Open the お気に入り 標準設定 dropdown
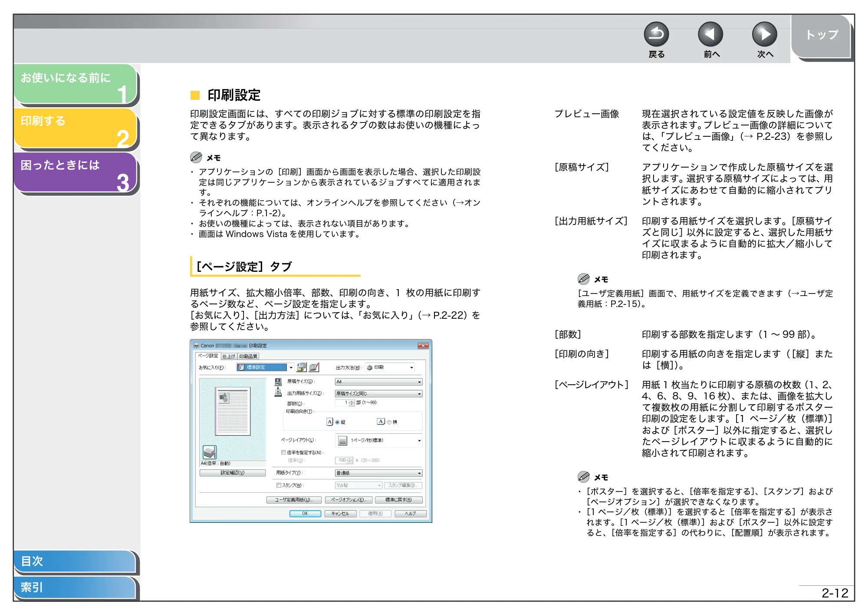This screenshot has width=868, height=614. (265, 367)
